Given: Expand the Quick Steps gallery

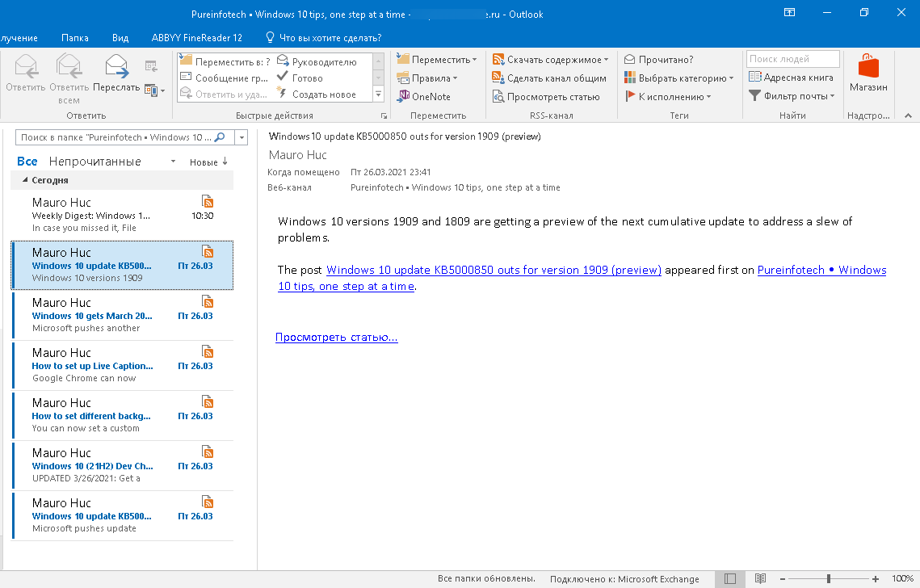Looking at the screenshot, I should coord(379,94).
